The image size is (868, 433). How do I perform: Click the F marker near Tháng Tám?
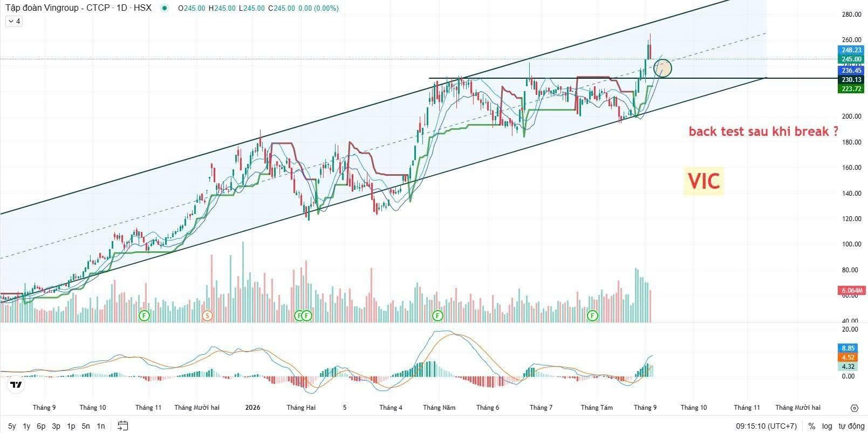click(593, 315)
